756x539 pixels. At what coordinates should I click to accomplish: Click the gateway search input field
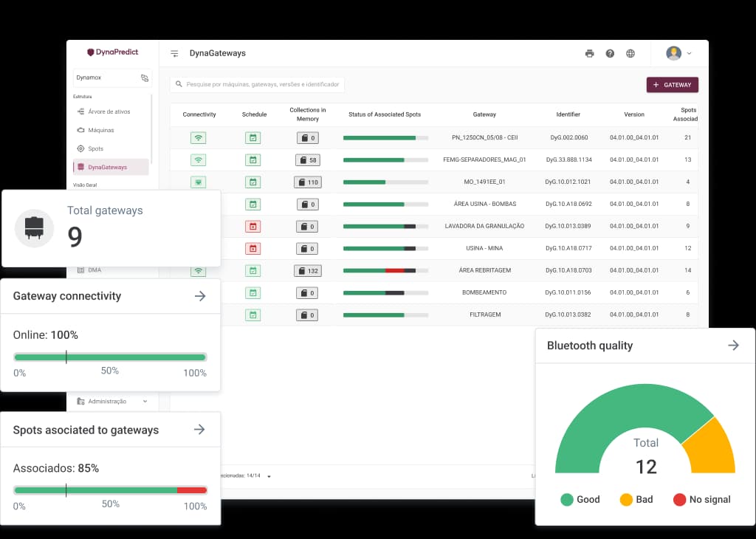pyautogui.click(x=257, y=85)
